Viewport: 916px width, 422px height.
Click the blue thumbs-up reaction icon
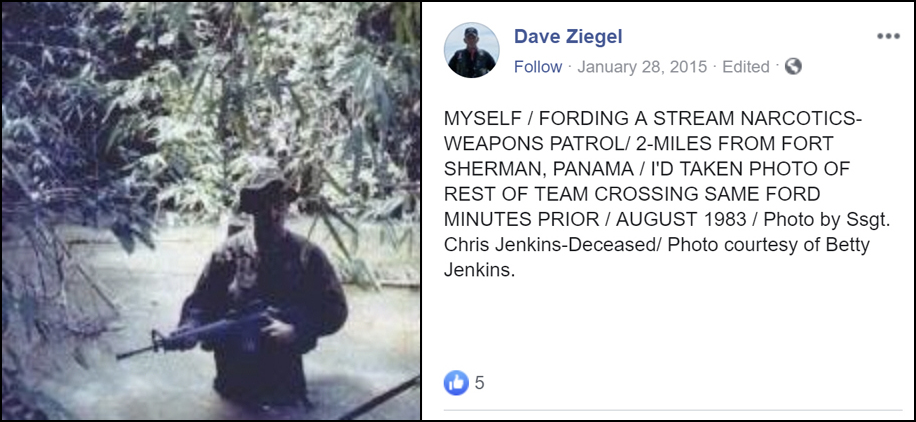click(x=456, y=383)
